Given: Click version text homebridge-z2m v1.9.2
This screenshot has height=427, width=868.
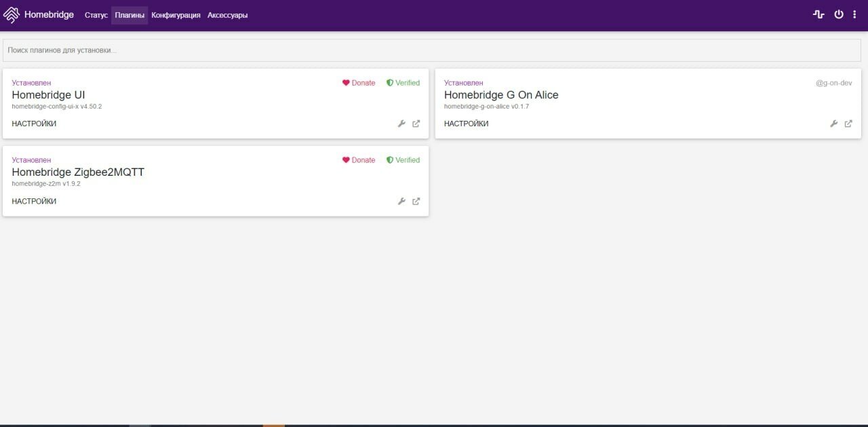Looking at the screenshot, I should [x=46, y=184].
